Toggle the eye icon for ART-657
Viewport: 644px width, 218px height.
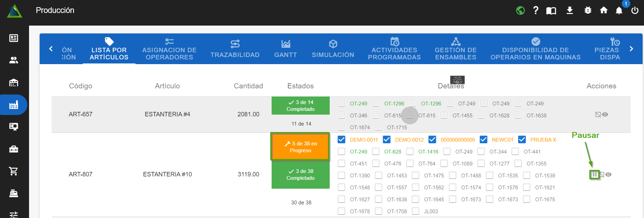[605, 115]
